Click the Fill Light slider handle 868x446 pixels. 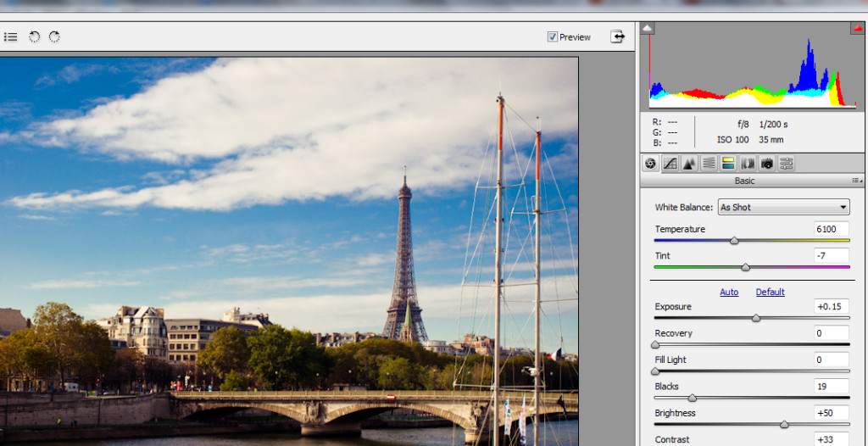655,371
